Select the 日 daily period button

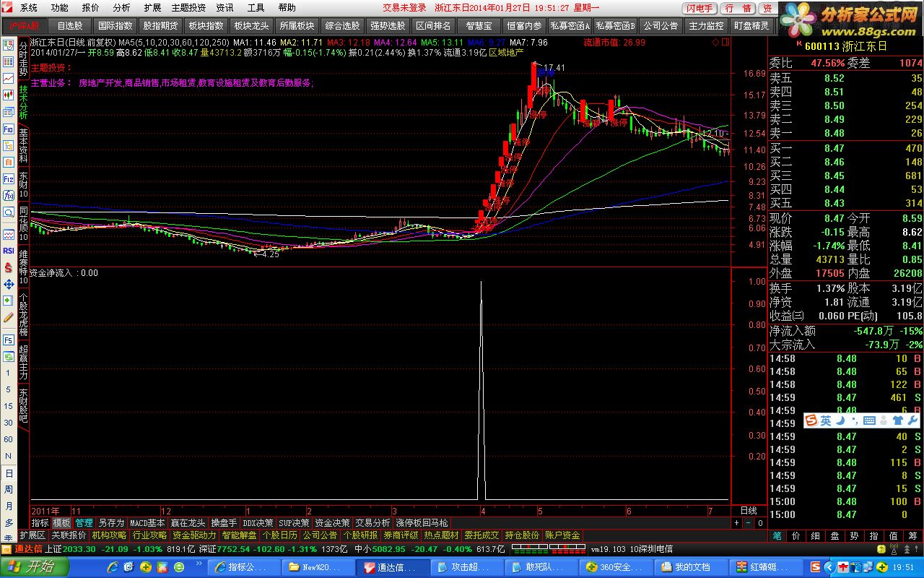[x=9, y=473]
